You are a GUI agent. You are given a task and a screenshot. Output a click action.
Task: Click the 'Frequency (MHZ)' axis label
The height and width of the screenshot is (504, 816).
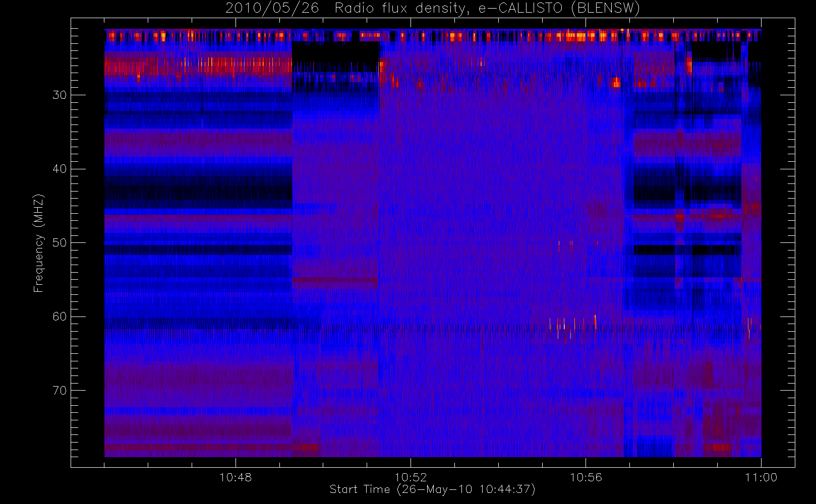point(39,243)
